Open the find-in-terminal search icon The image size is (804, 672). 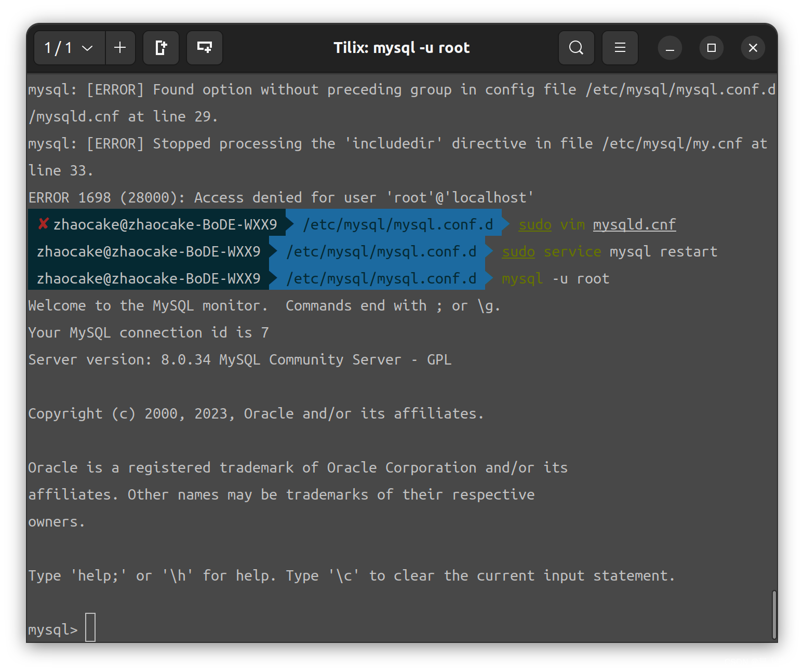click(576, 48)
